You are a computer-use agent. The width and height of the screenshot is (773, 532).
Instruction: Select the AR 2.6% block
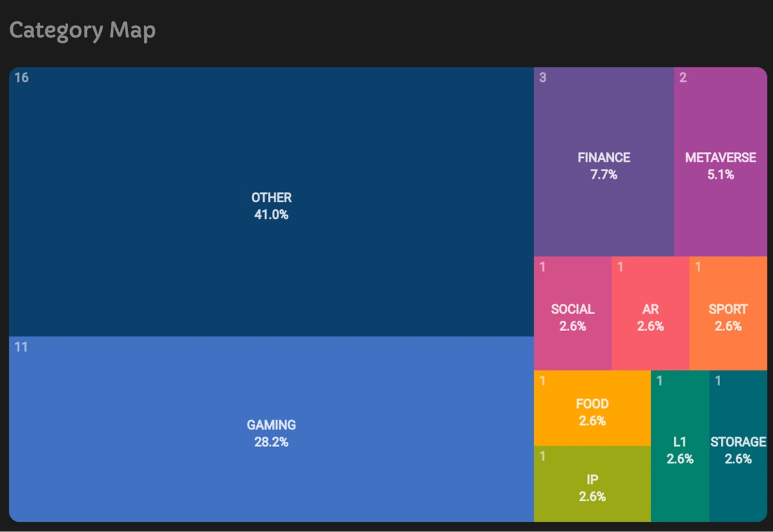(651, 313)
